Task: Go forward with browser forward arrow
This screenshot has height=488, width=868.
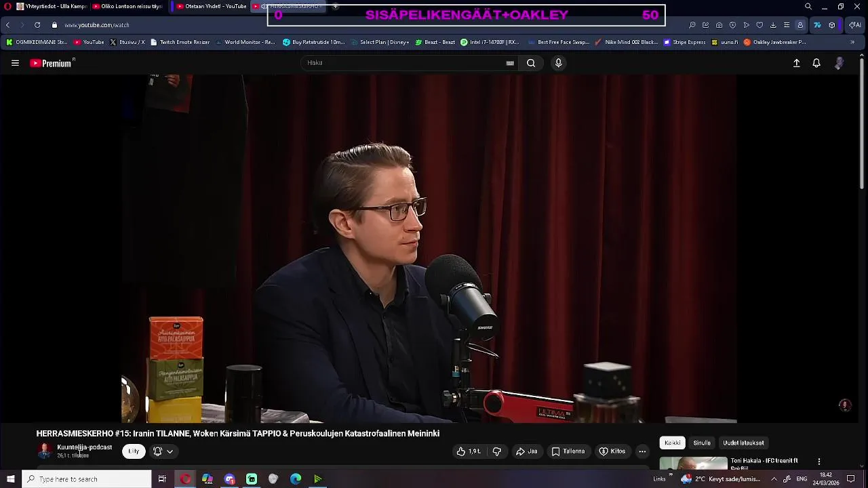Action: (x=22, y=25)
